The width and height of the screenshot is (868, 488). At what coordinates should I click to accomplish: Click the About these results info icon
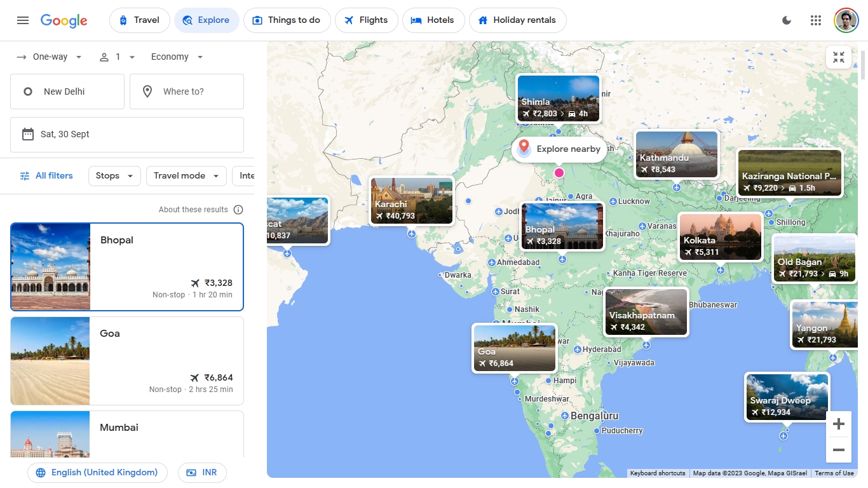[238, 209]
